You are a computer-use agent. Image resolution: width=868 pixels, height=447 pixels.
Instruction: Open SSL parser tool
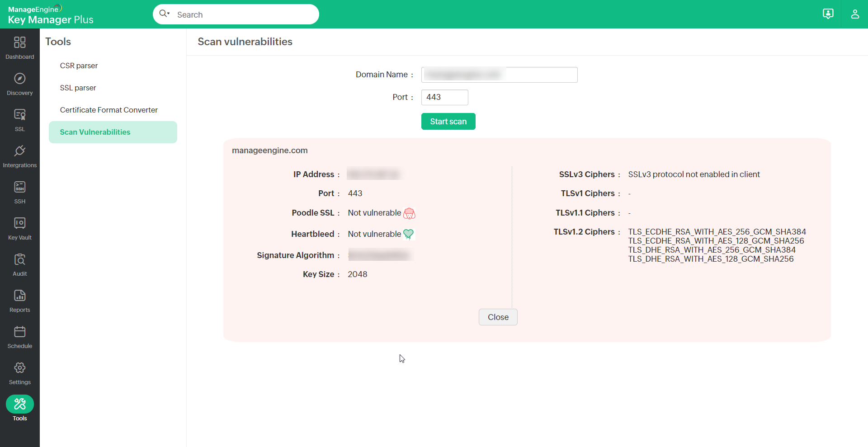point(78,88)
